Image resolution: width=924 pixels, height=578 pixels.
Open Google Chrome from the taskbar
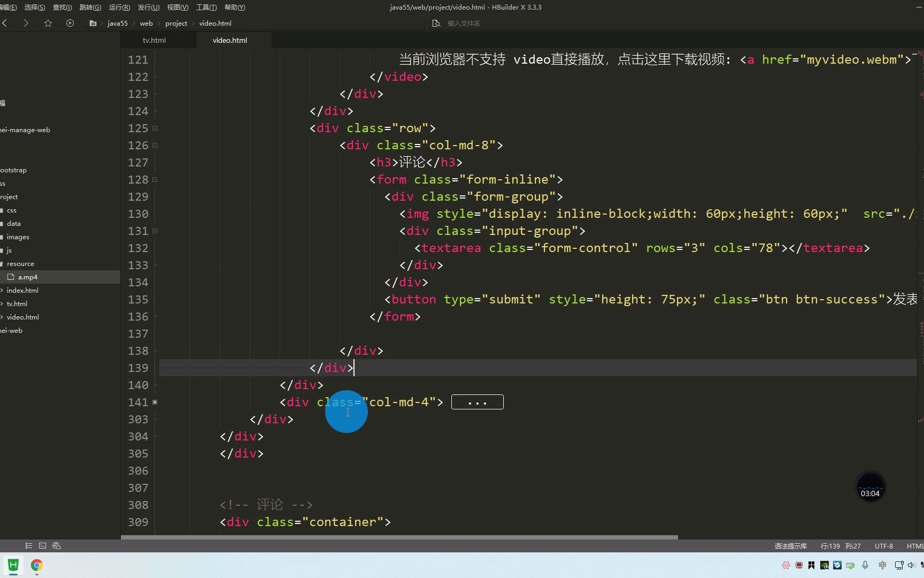tap(36, 565)
